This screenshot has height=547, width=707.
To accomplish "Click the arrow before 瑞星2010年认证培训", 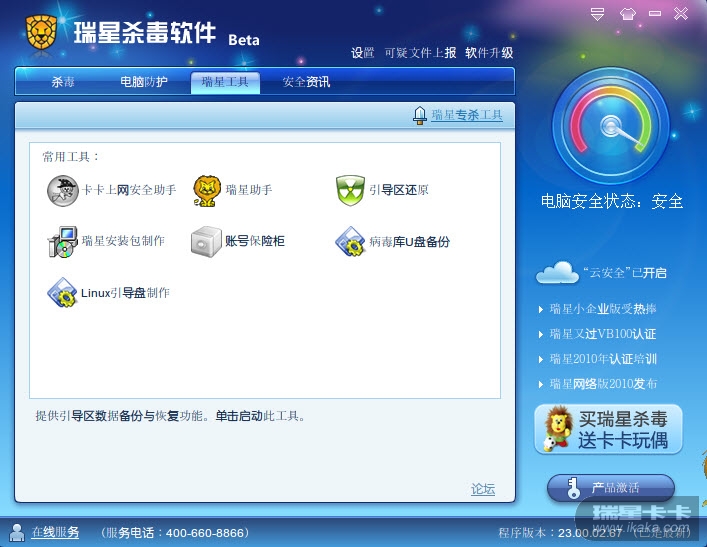I will click(x=541, y=359).
